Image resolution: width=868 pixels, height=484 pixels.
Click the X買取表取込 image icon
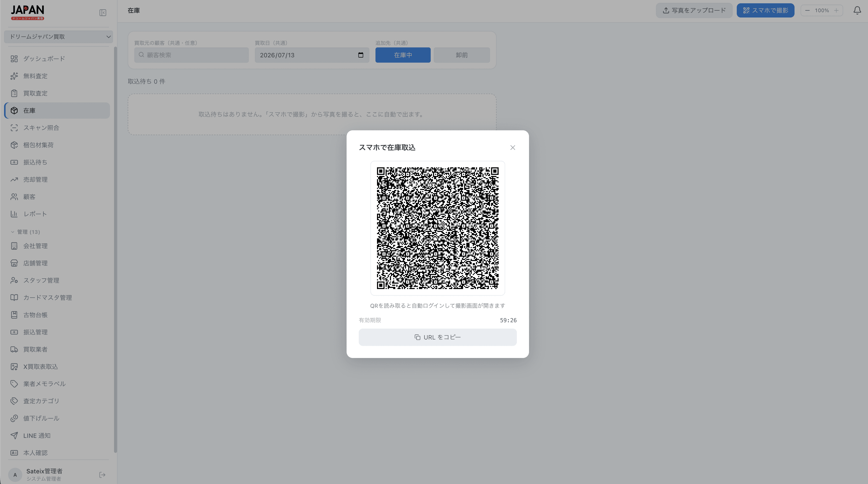click(x=14, y=367)
